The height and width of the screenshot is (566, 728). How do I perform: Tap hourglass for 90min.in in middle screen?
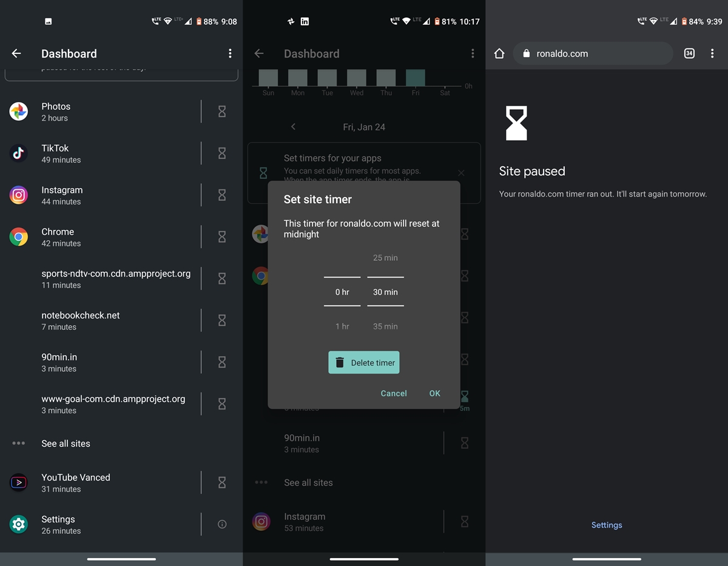click(465, 443)
